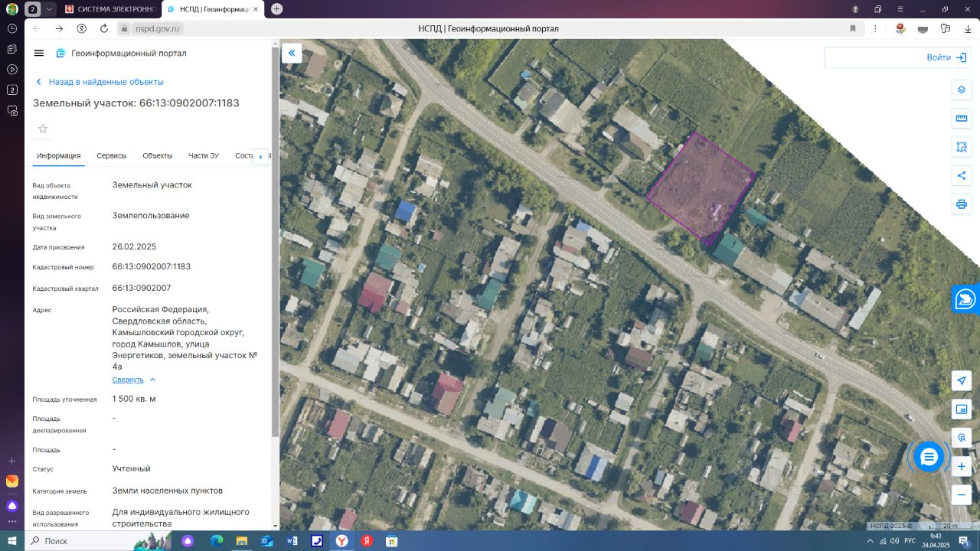Image resolution: width=980 pixels, height=551 pixels.
Task: Click the status value Учтенный
Action: click(x=132, y=468)
